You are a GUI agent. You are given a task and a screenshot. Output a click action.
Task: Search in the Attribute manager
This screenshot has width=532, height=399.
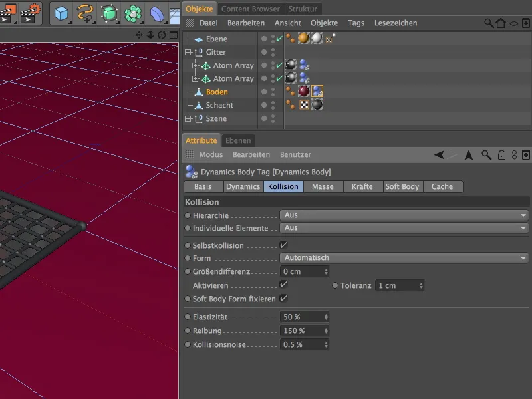point(486,155)
